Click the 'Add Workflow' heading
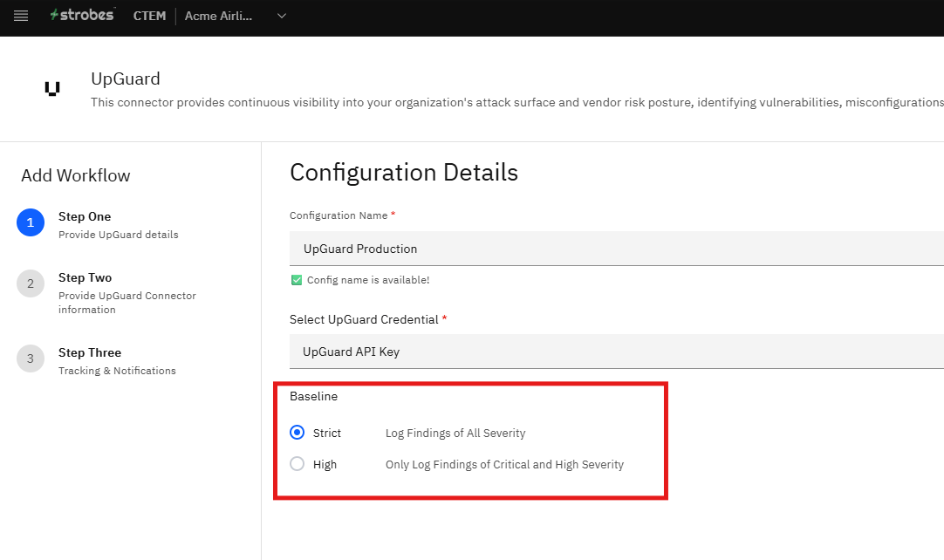The image size is (944, 560). [x=76, y=176]
